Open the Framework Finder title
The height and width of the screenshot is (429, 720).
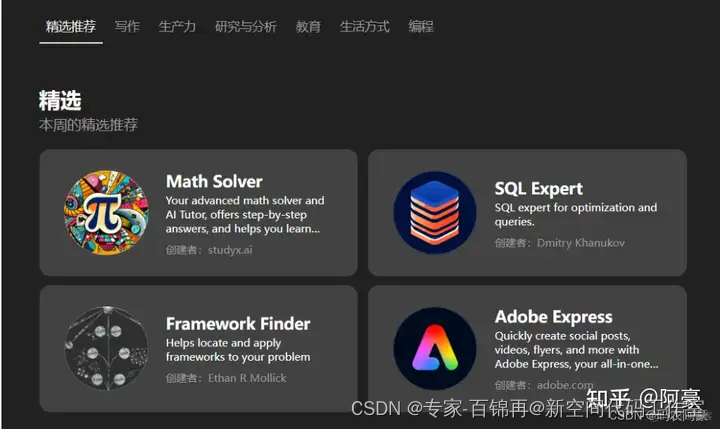[x=238, y=324]
